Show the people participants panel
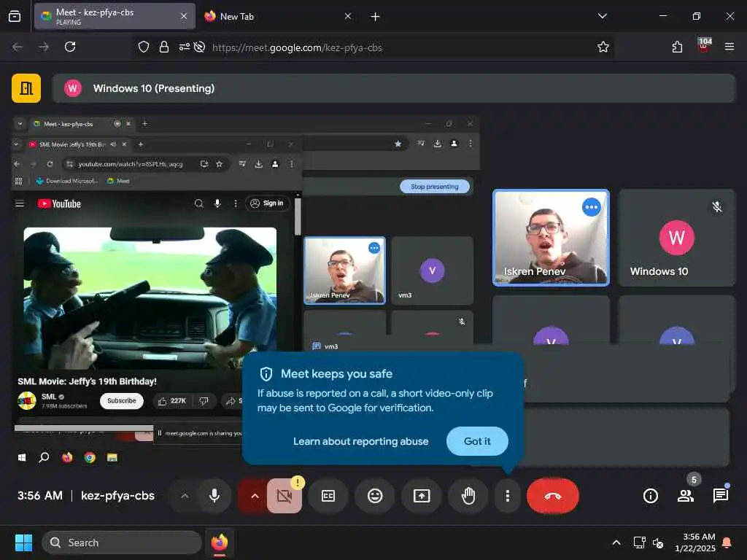The height and width of the screenshot is (560, 747). click(x=686, y=496)
